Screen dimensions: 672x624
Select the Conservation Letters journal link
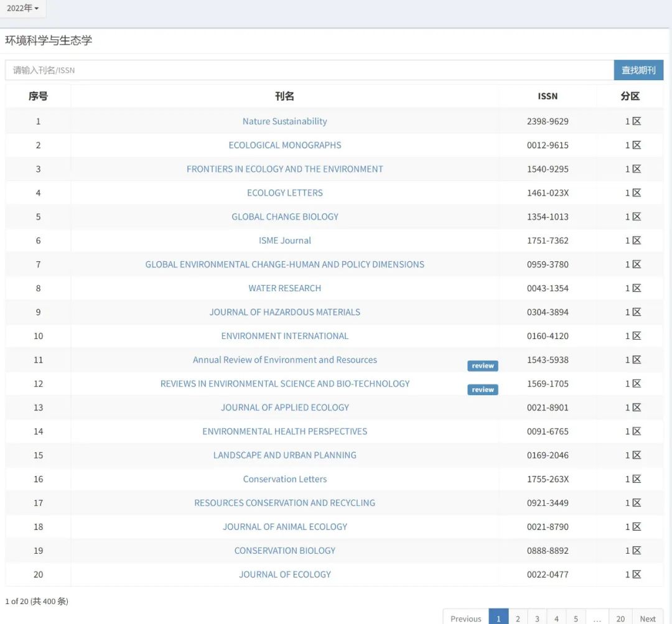(x=284, y=479)
